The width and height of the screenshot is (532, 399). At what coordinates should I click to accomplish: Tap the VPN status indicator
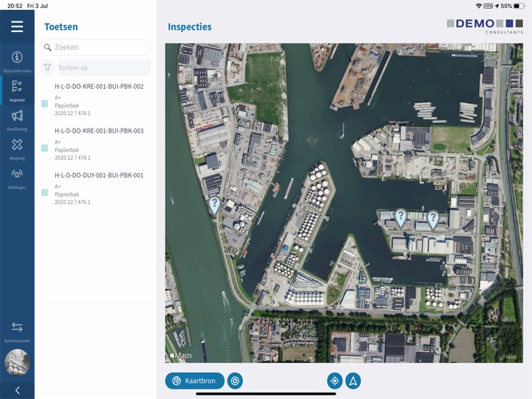488,6
